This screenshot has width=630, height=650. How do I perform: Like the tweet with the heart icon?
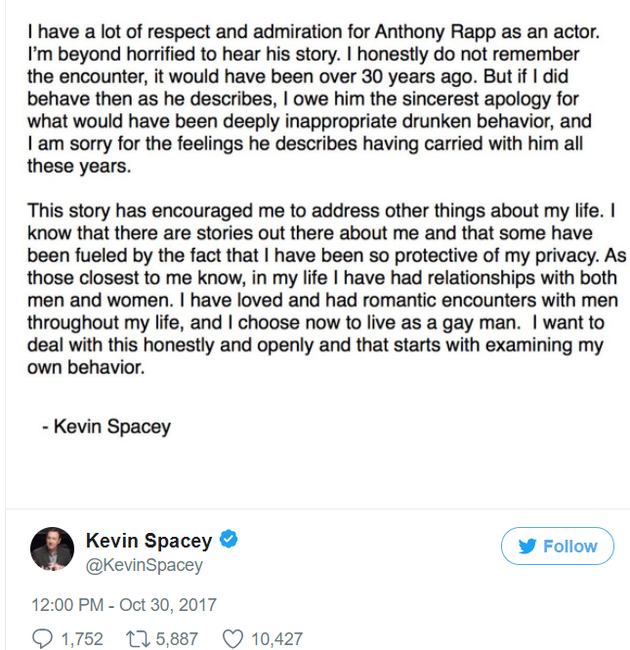point(233,638)
